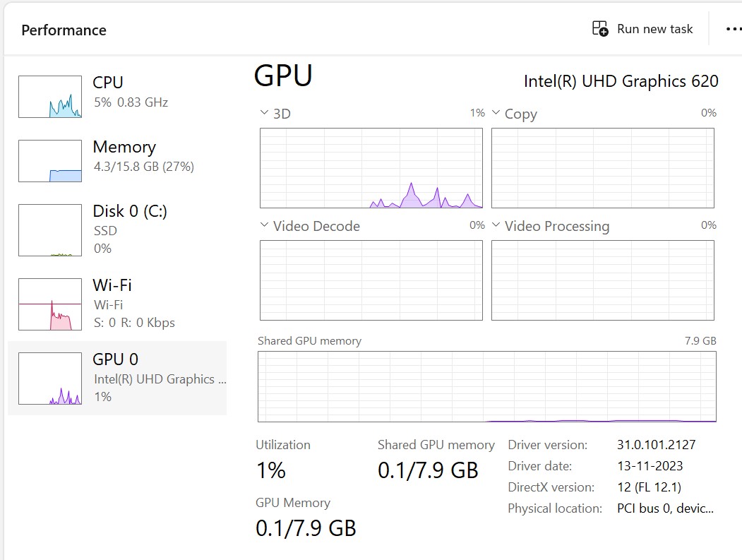
Task: Click the Video Processing usage graph
Action: coord(602,280)
